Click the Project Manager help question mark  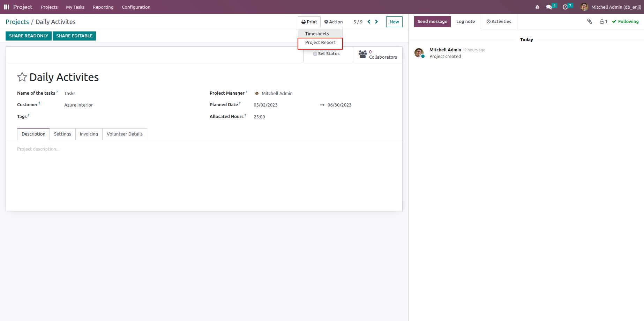[246, 92]
